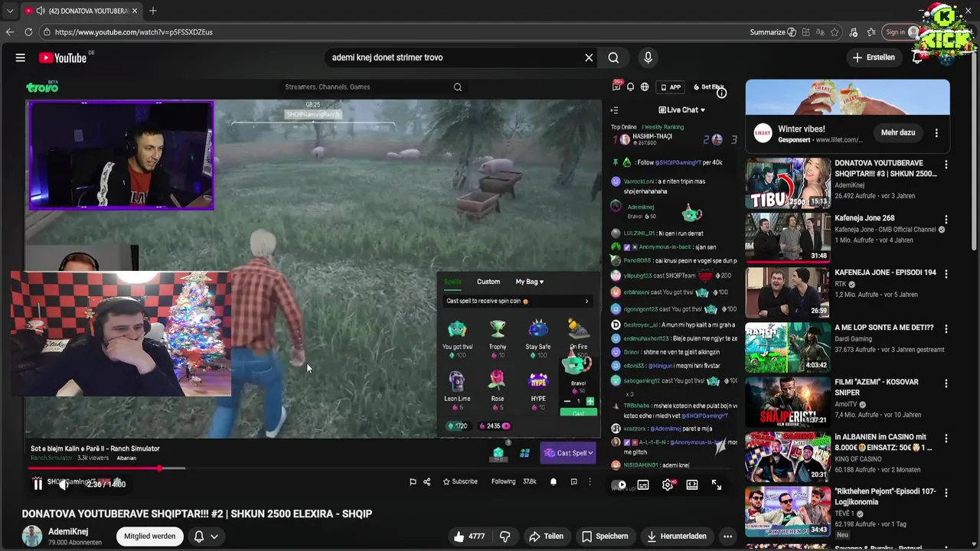
Task: Open menu for Kafeneja Jone 268 video
Action: tap(946, 219)
